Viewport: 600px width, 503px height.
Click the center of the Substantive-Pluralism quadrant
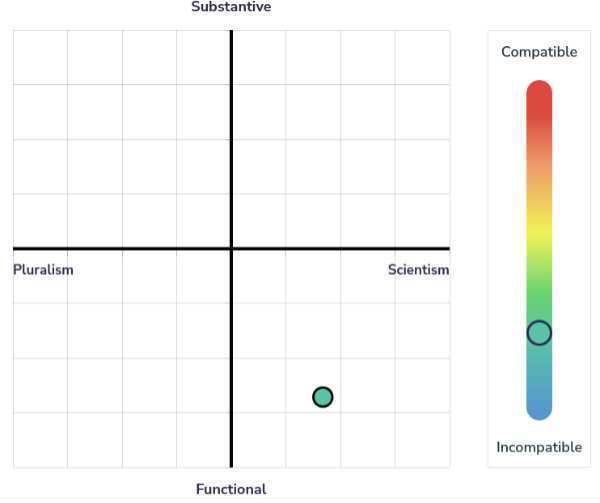click(x=122, y=139)
